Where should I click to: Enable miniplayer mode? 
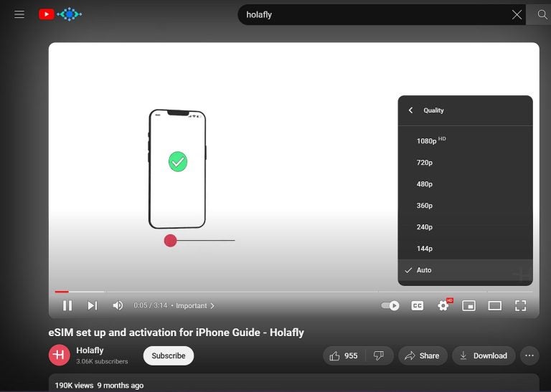[468, 306]
